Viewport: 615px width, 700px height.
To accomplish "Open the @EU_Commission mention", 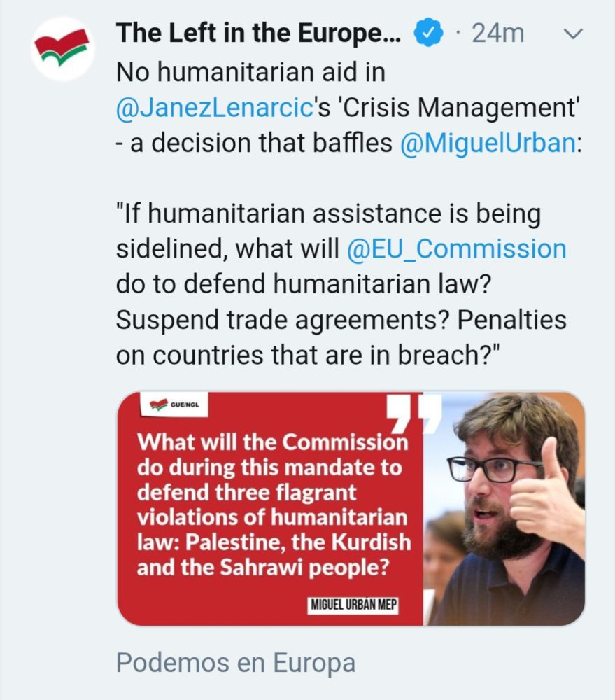I will coord(457,248).
